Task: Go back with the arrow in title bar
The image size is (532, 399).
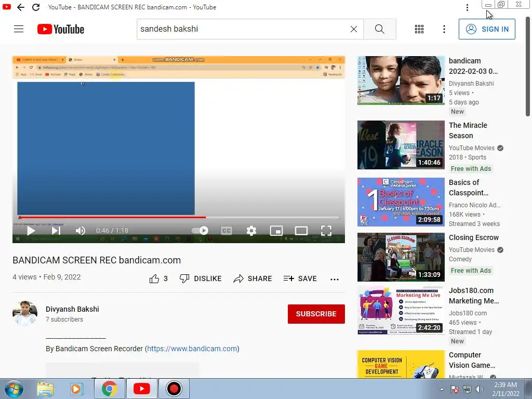Action: (21, 7)
